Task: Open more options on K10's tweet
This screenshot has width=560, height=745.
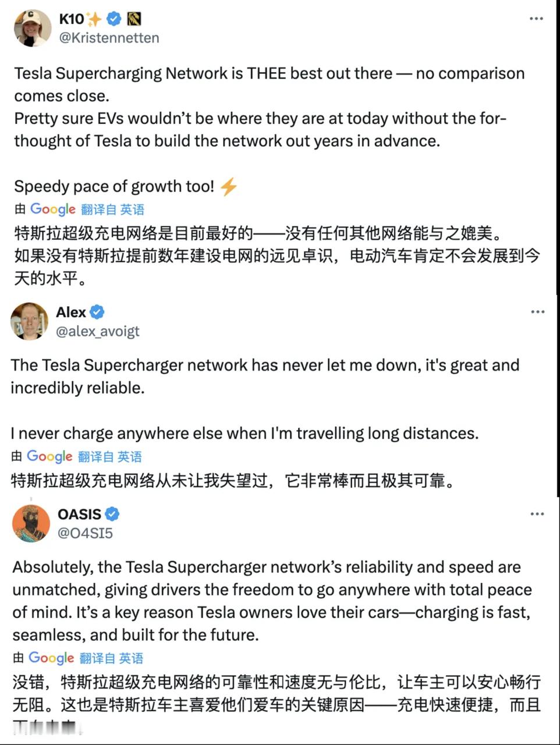Action: click(536, 19)
